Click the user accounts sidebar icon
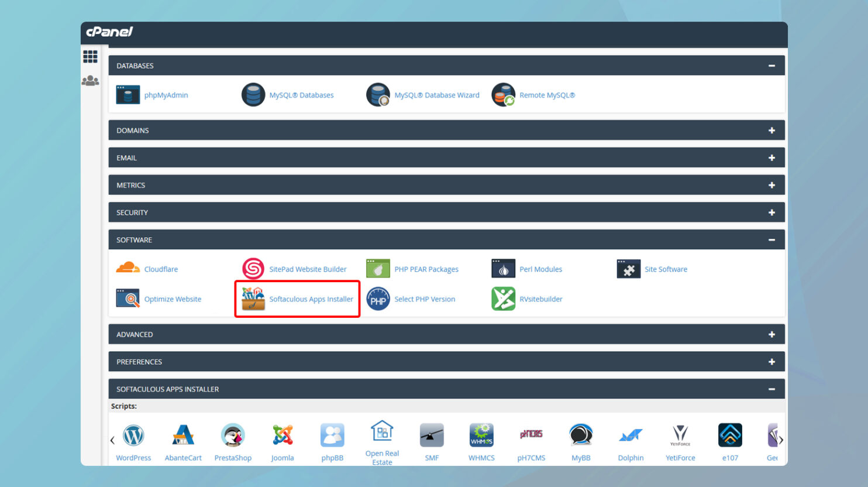 coord(90,80)
